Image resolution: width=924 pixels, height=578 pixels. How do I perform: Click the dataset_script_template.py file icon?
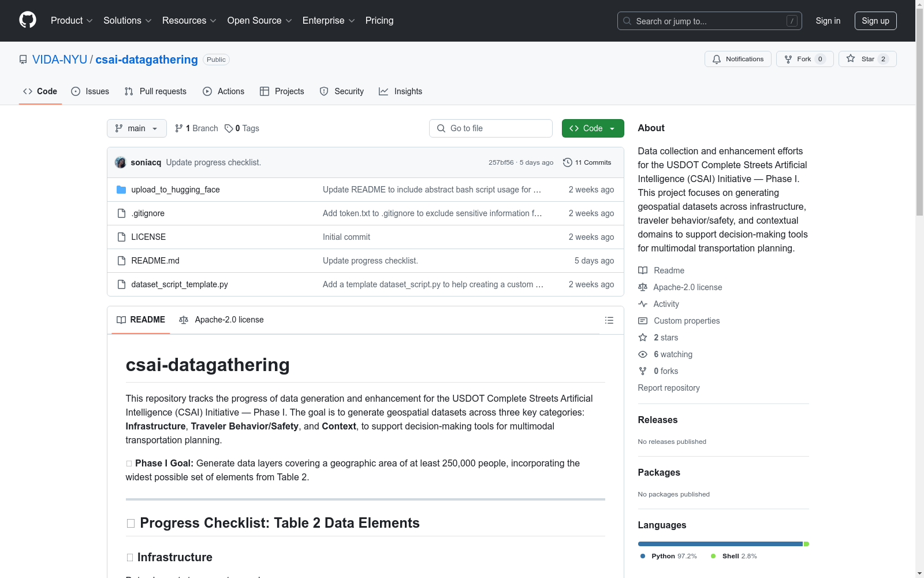(121, 284)
